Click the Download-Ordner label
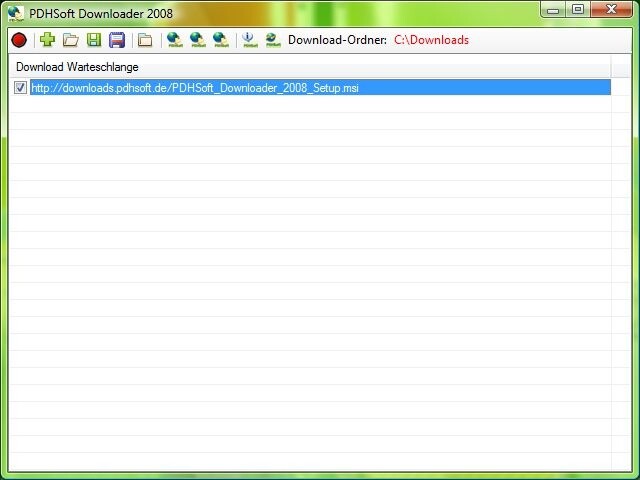The image size is (640, 480). (337, 40)
